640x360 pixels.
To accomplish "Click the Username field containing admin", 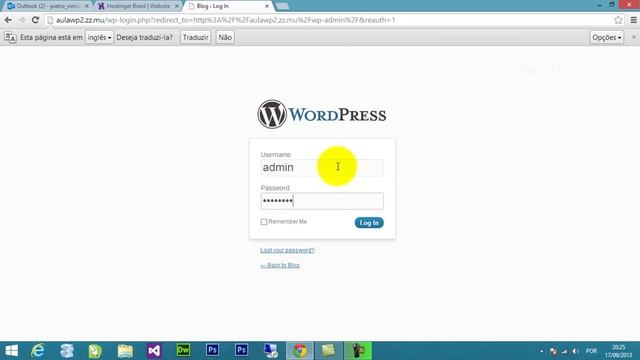I will pyautogui.click(x=322, y=167).
